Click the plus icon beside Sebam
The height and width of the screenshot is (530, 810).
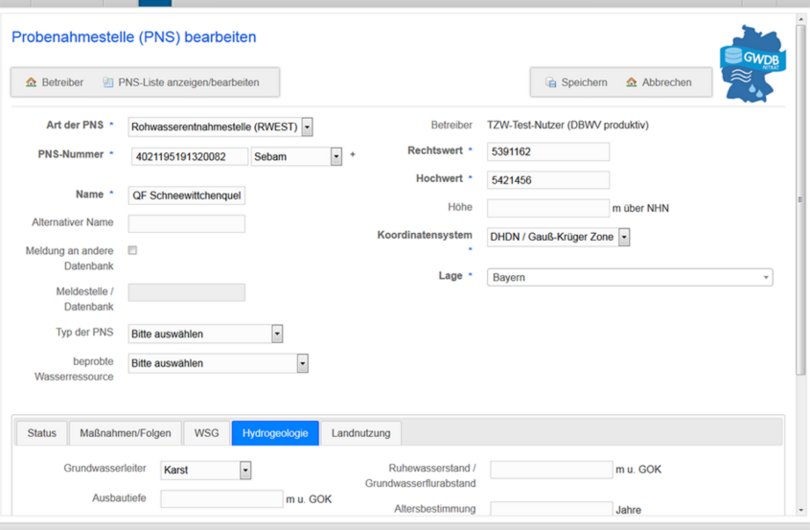coord(352,156)
